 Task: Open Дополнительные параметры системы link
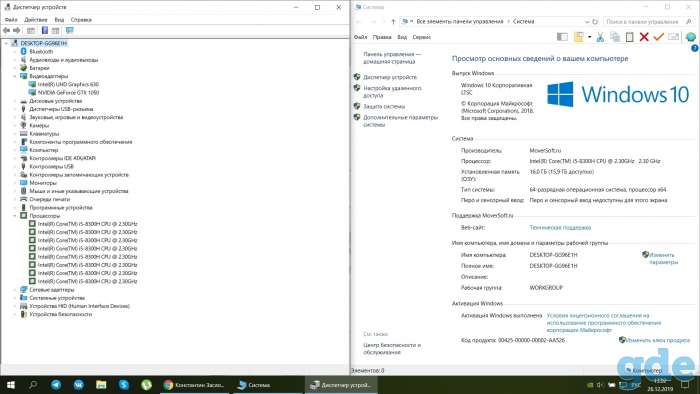[400, 121]
